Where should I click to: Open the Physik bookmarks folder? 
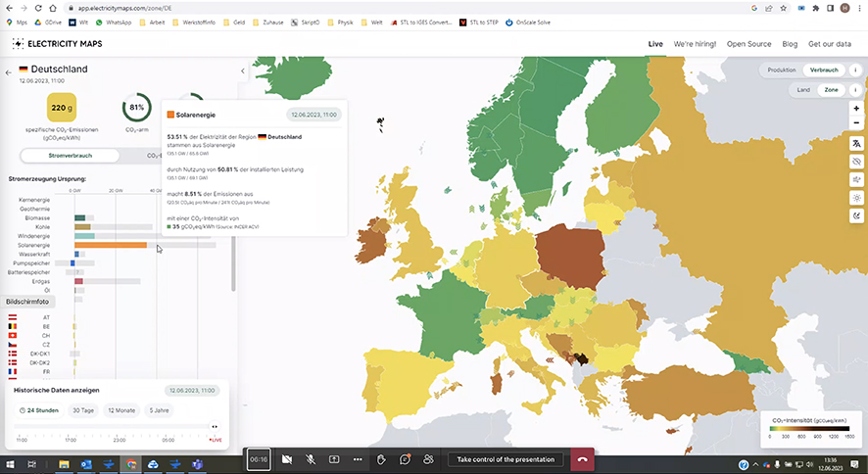click(x=341, y=23)
